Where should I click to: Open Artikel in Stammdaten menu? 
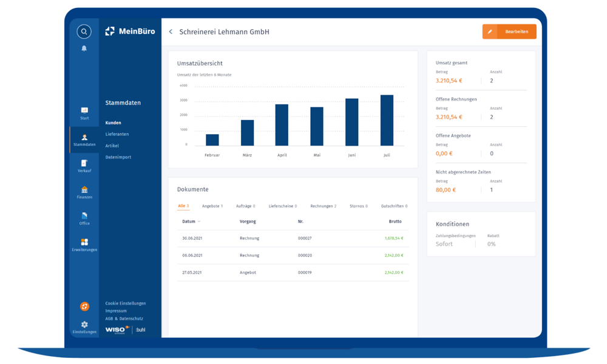[112, 146]
